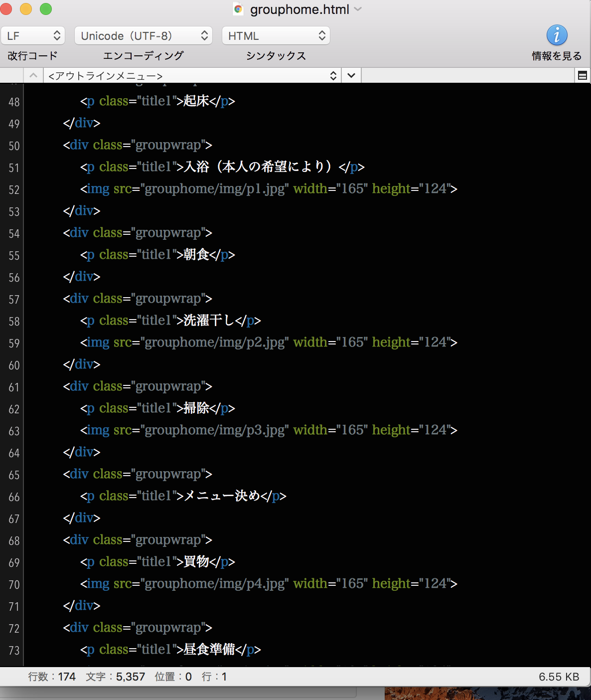Click the grouphome.html window title text

299,9
